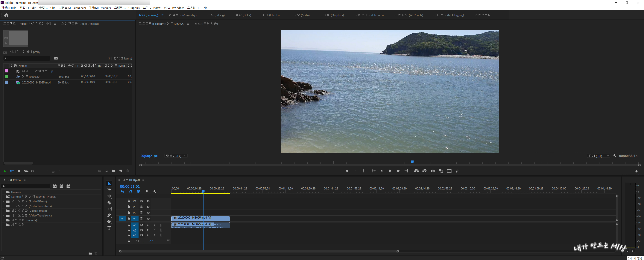Select 20200506_143025.mp4 in project panel
Viewport: 644px width, 260px height.
(36, 82)
